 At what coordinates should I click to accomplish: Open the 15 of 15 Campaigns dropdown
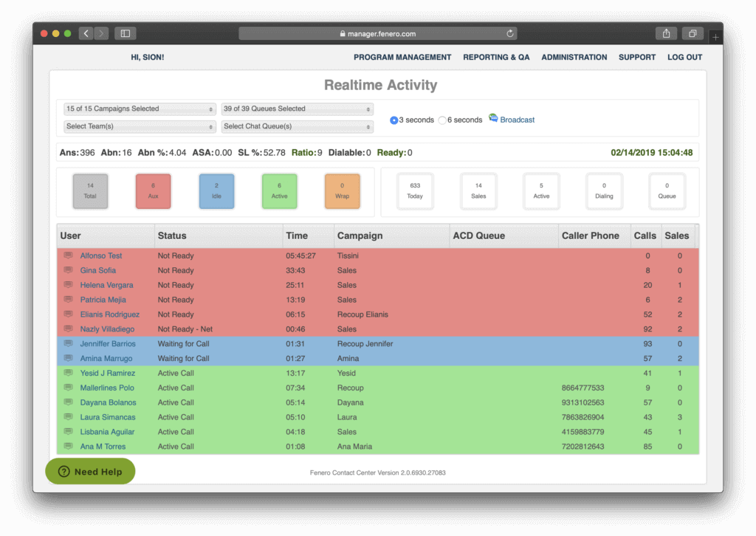coord(139,108)
